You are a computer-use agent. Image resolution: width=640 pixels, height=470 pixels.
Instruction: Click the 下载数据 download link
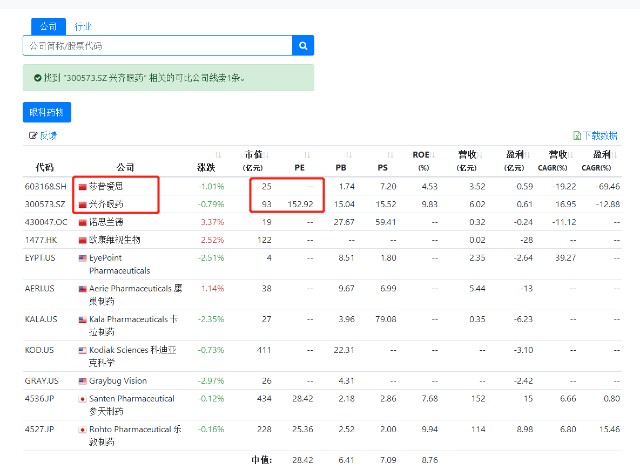coord(600,135)
